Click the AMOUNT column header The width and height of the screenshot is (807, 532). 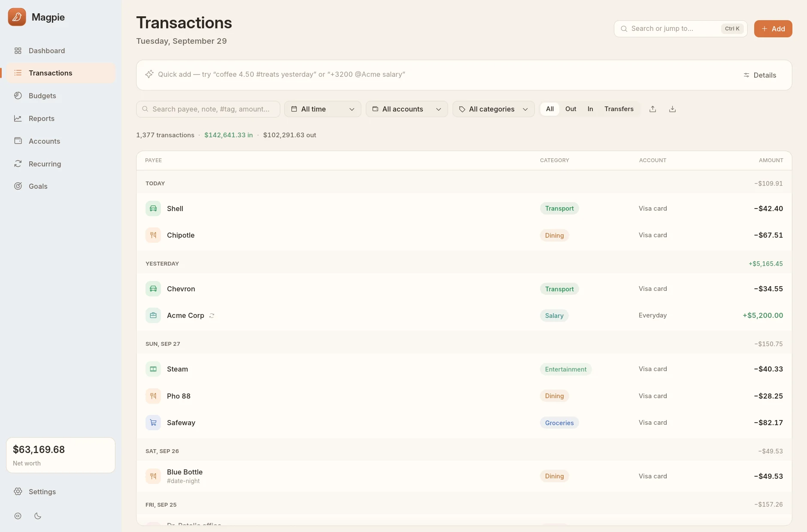point(771,160)
